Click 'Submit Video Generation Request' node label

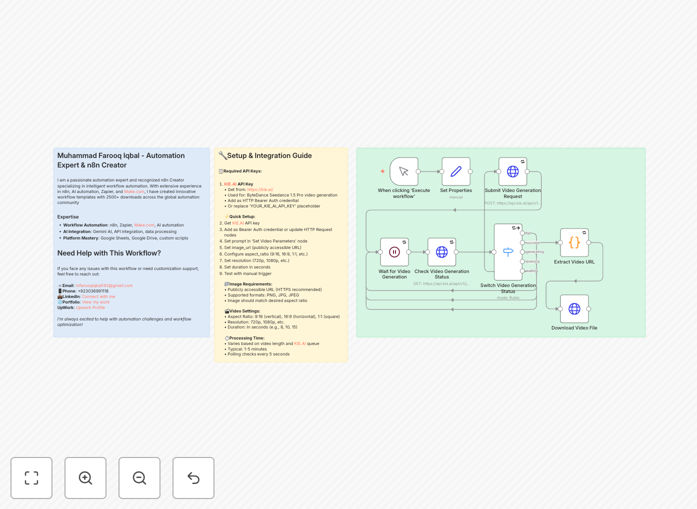coord(513,193)
